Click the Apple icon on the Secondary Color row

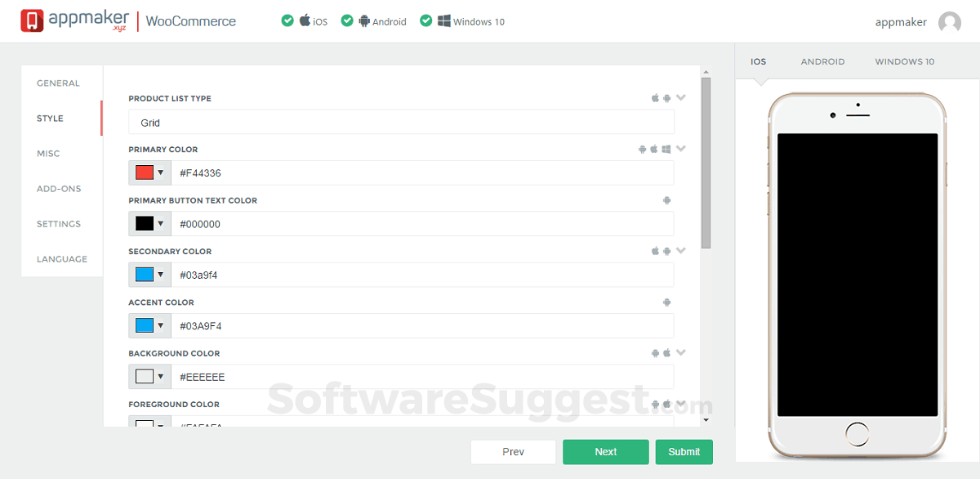pos(654,251)
